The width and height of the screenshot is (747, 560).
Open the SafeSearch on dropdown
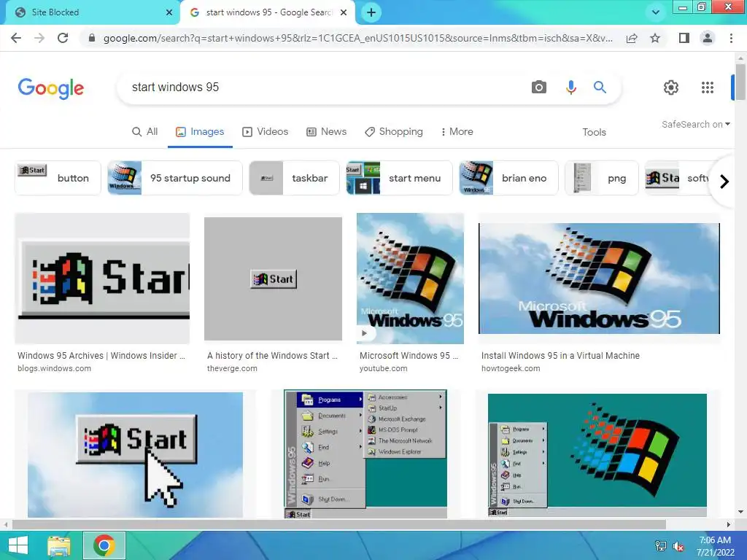(695, 124)
